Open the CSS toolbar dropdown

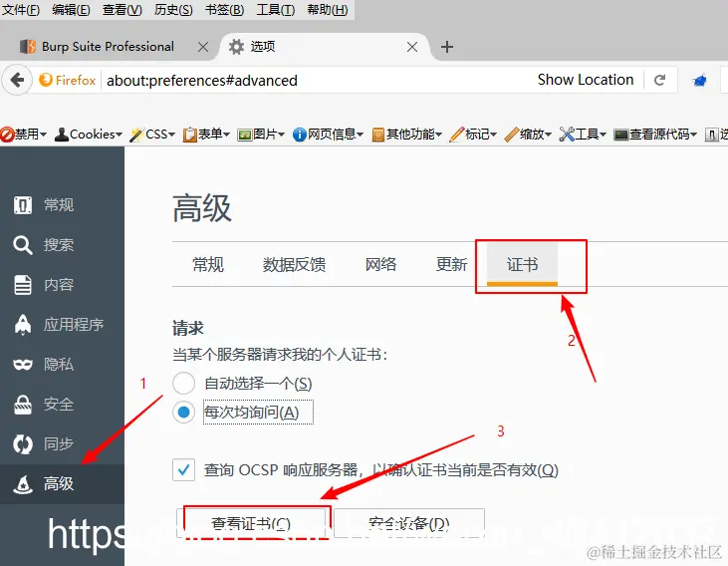(x=152, y=134)
